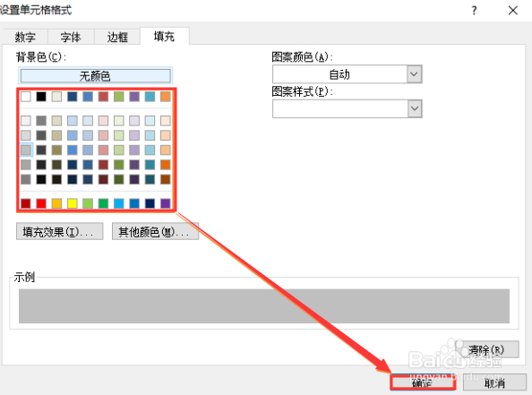Choose amber orange in standard colors row
Screen dimensions: 532x395
tap(56, 203)
